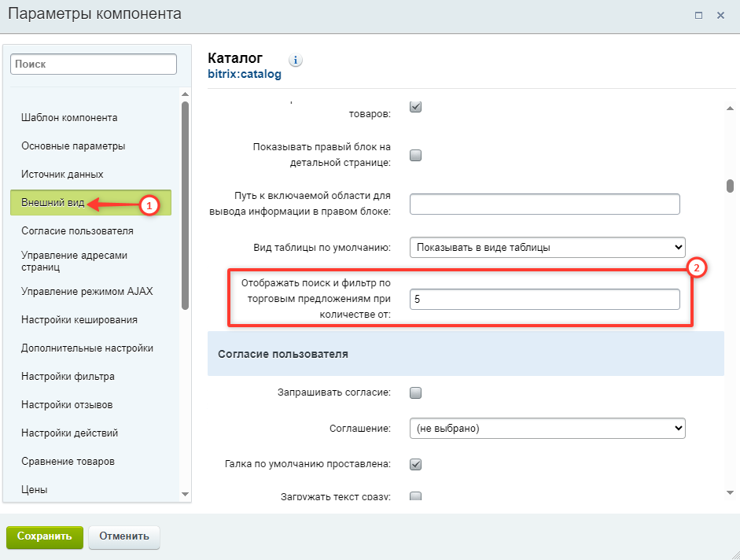This screenshot has height=560, width=740.
Task: Click the parameters panel scroll-up arrow
Action: point(730,108)
